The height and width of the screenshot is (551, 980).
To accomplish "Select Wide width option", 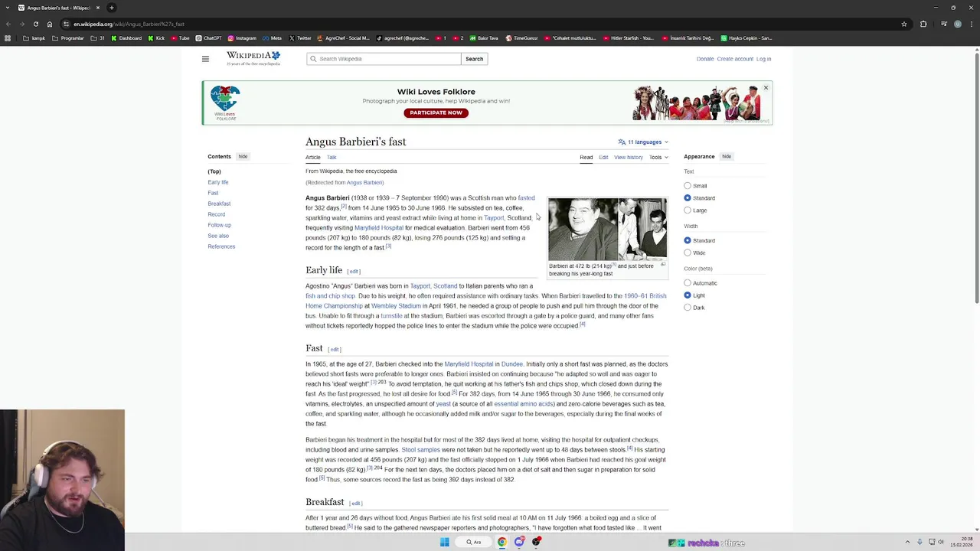I will tap(688, 253).
